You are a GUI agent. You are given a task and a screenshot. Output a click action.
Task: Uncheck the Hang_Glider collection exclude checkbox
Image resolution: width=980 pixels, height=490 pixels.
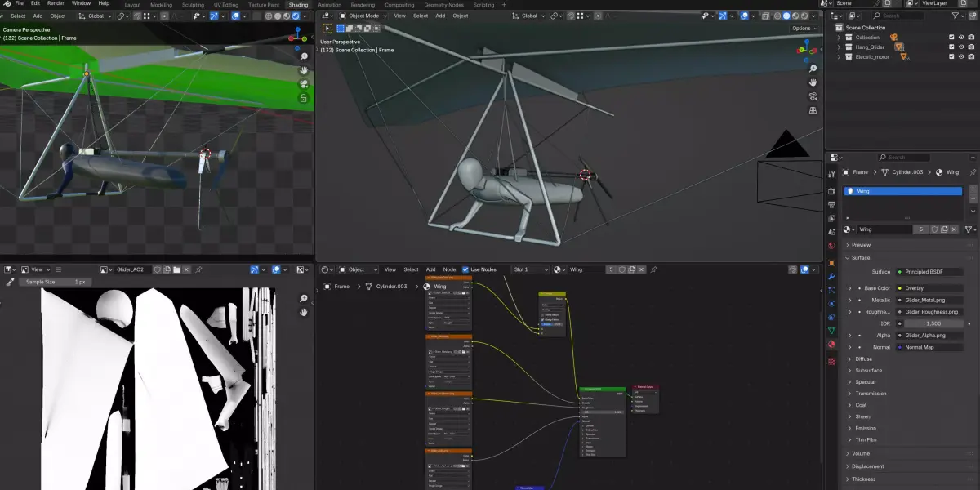[951, 47]
